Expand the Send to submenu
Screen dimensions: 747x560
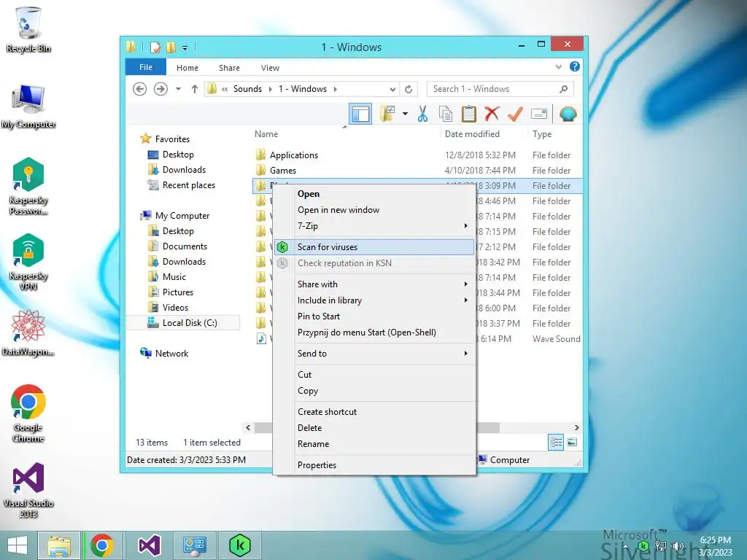tap(374, 354)
